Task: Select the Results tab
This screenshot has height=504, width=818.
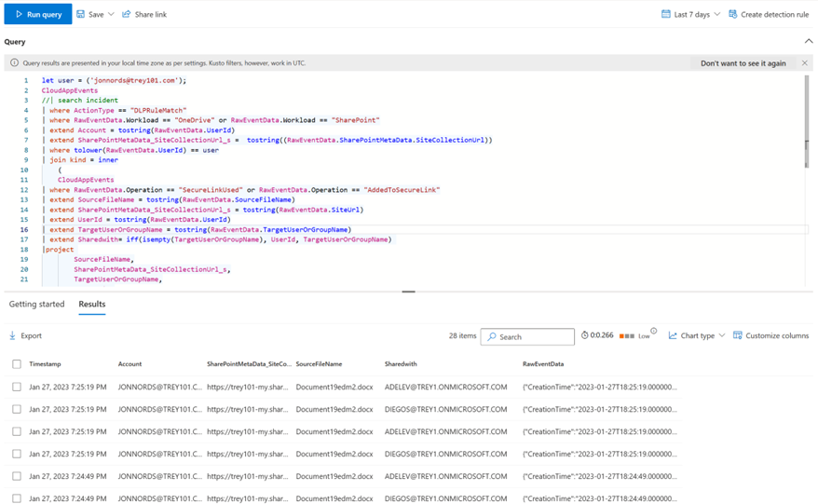Action: pyautogui.click(x=92, y=305)
